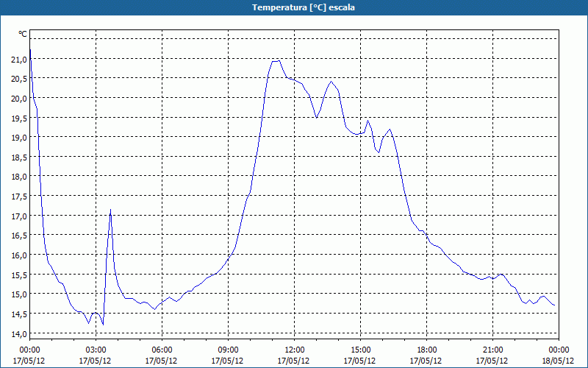Select the 17/05/12 date under 21:00
The height and width of the screenshot is (368, 588).
tap(492, 361)
